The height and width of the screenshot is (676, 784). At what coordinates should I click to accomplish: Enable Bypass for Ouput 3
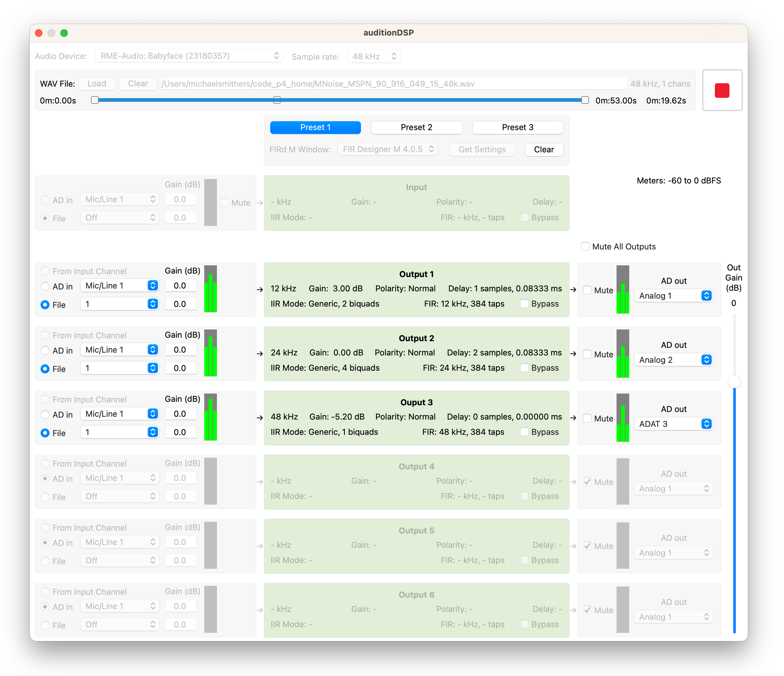point(525,432)
